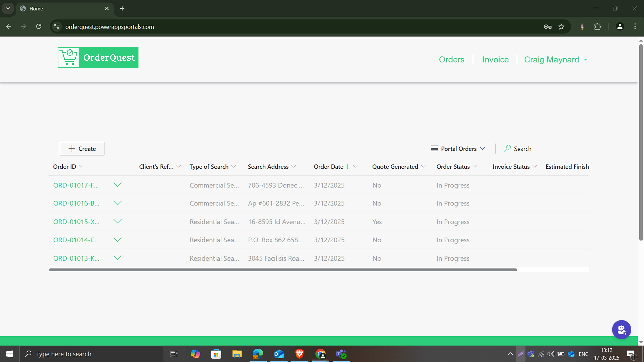Click the grid horizontal scrollbar

click(283, 270)
